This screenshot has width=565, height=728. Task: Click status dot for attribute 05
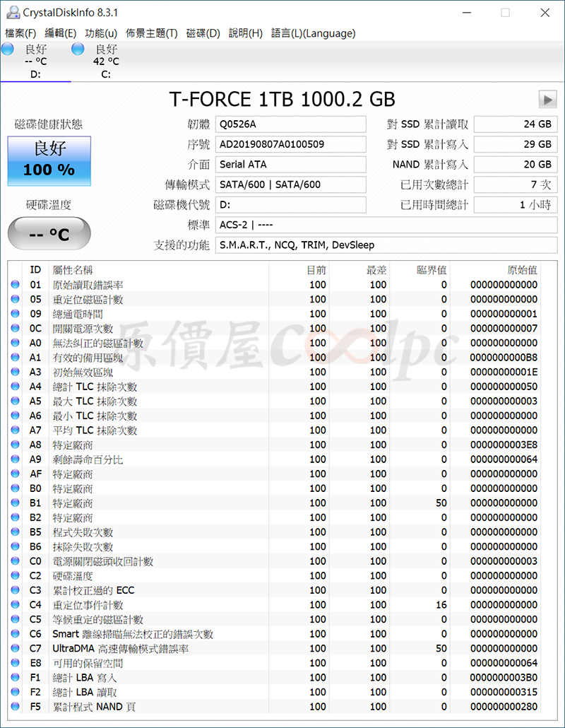coord(16,299)
